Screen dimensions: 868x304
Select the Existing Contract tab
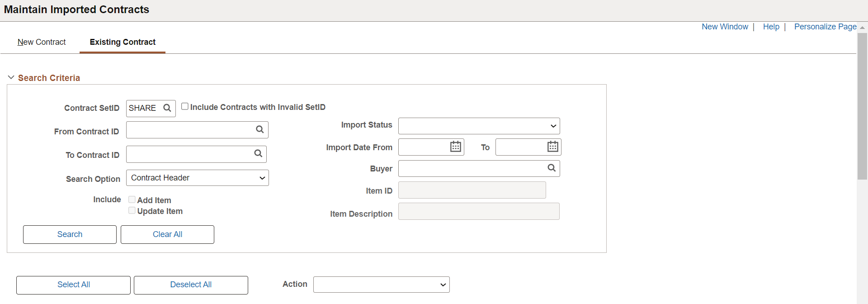coord(123,42)
